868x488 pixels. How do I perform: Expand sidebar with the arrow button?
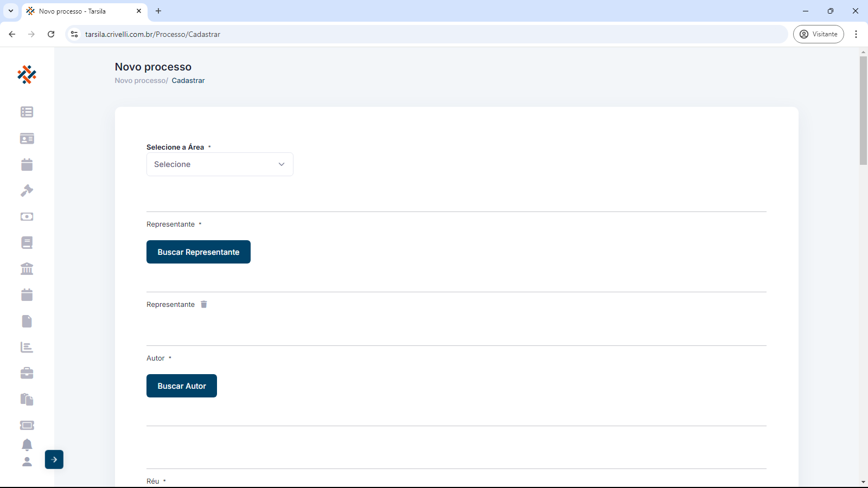coord(54,460)
